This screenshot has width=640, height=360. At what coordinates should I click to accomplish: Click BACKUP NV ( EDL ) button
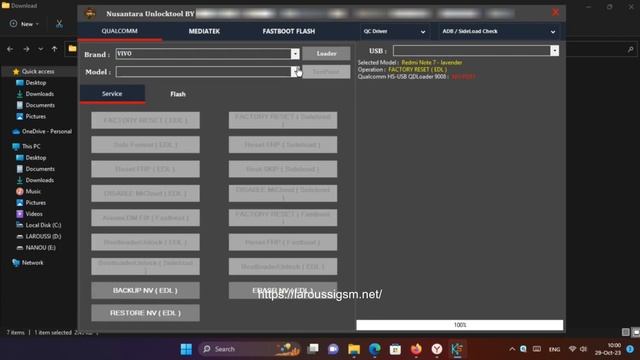(145, 290)
